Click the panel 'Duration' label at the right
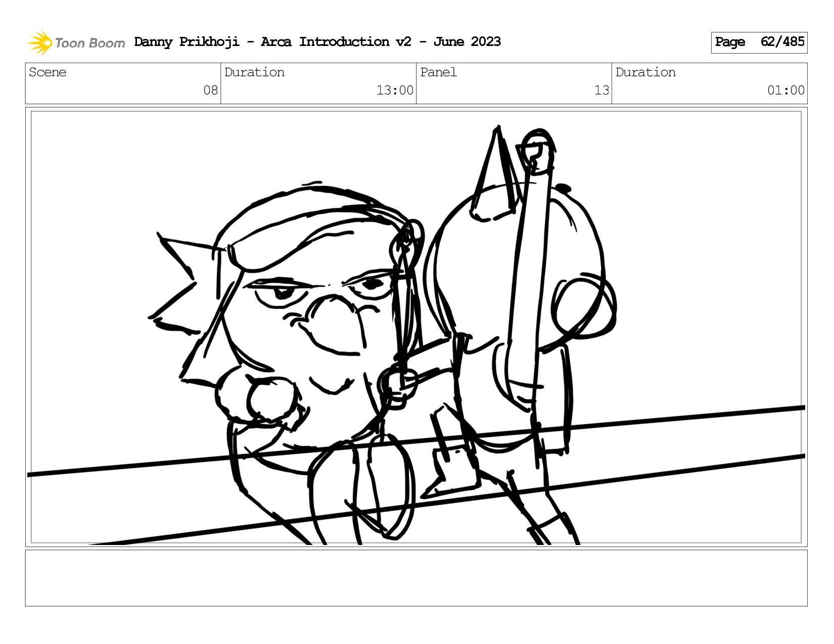Screen dimensions: 834x644 [x=645, y=72]
